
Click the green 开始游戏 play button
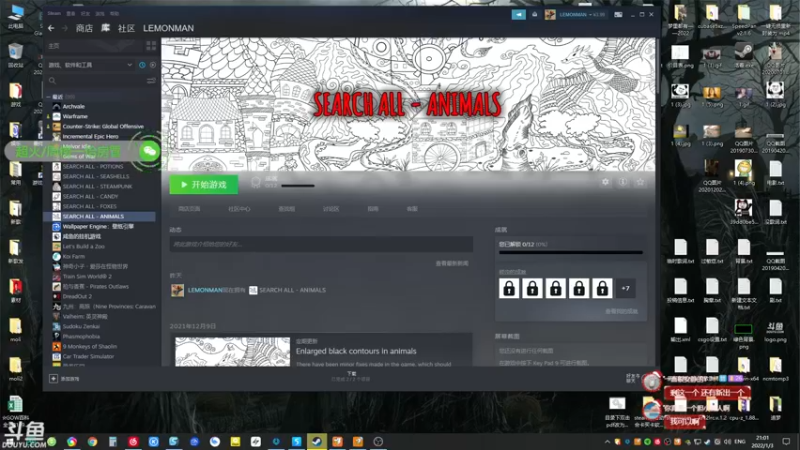tap(204, 184)
